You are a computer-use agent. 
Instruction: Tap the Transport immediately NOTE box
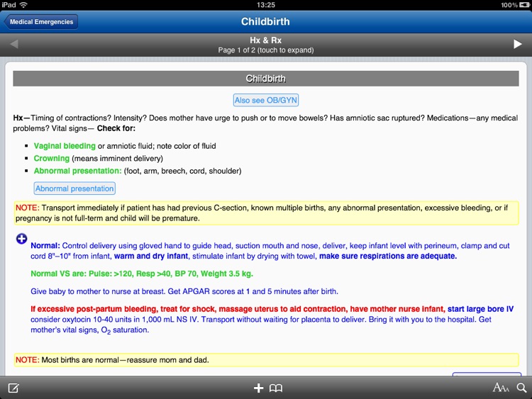click(x=266, y=213)
